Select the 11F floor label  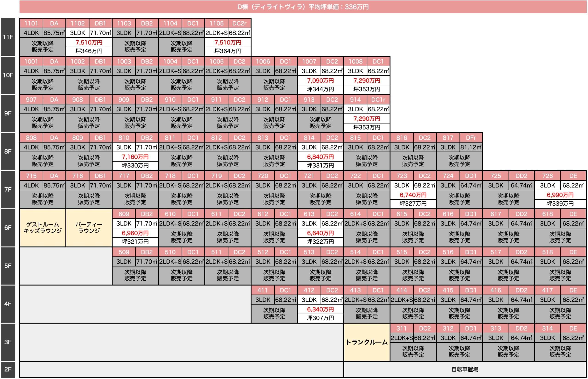pos(8,37)
